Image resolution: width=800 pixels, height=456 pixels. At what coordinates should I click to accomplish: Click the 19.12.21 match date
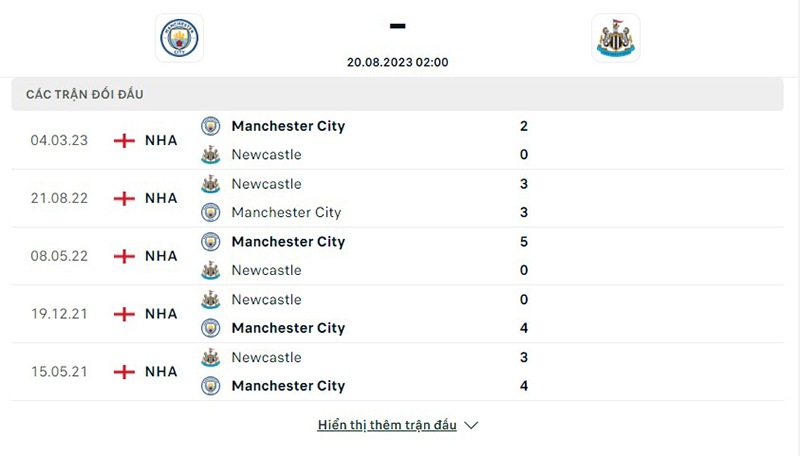(59, 314)
